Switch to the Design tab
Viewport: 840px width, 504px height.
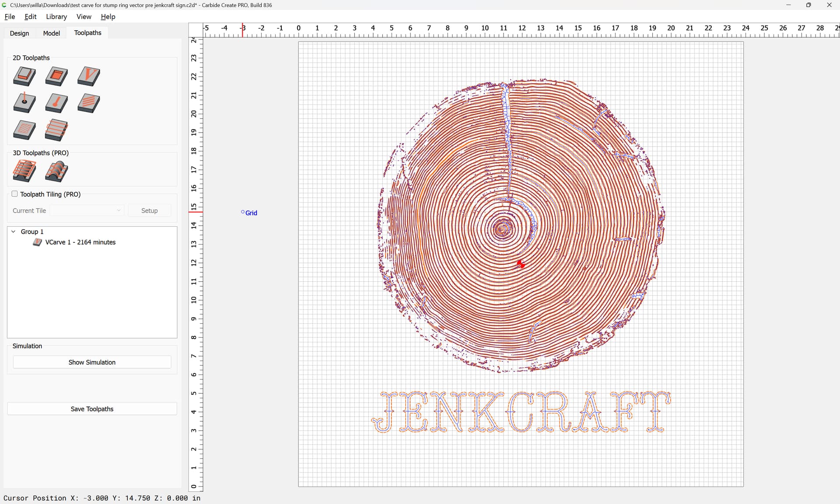point(19,33)
